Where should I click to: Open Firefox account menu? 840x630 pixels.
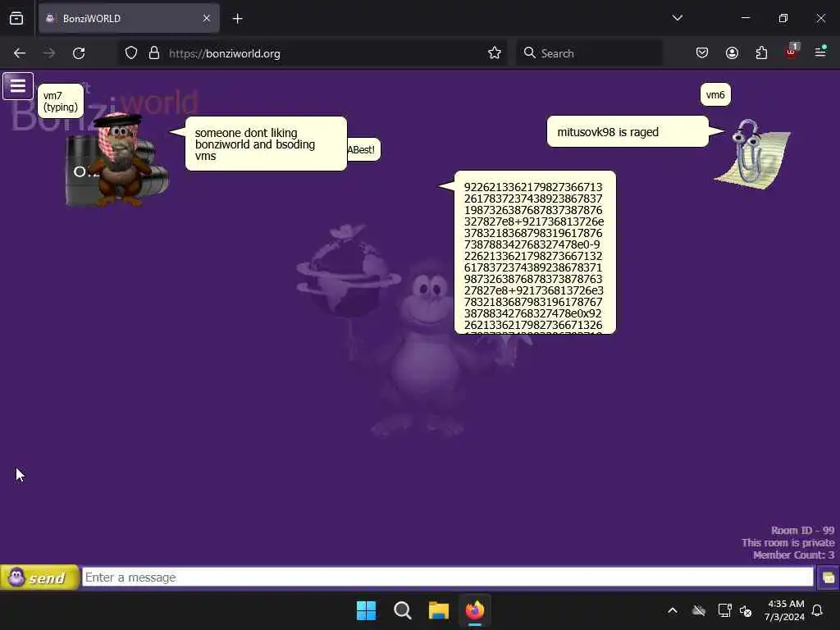pyautogui.click(x=732, y=53)
